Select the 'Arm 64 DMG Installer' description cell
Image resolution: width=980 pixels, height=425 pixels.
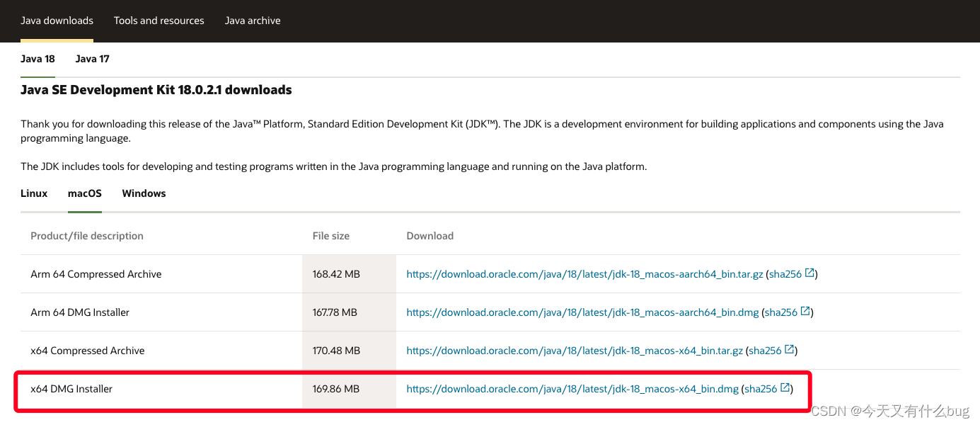tap(161, 312)
